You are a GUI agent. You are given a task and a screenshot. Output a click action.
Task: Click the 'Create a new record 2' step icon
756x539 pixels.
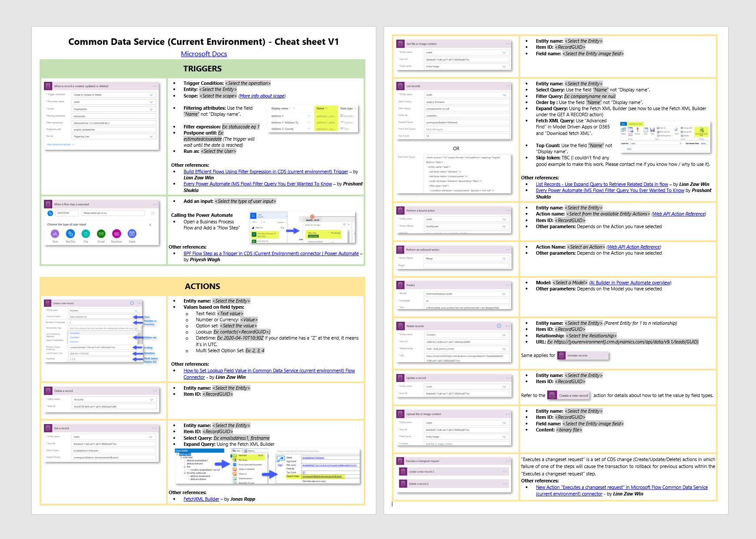tap(403, 472)
